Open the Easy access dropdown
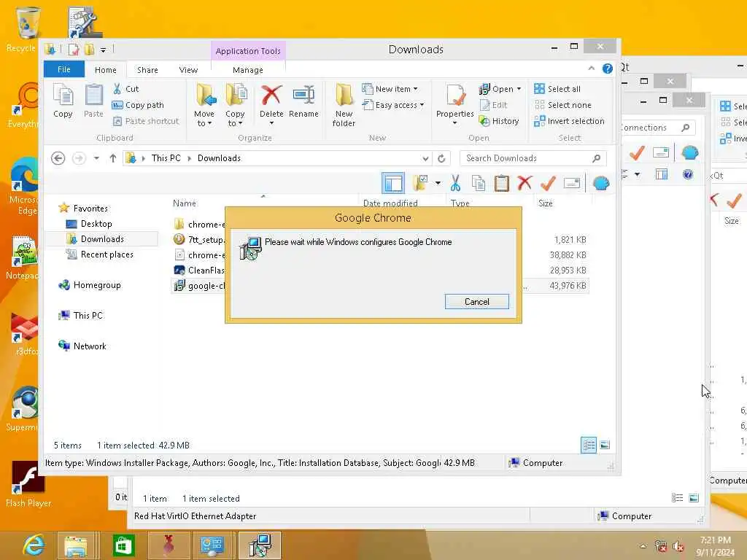 tap(393, 105)
